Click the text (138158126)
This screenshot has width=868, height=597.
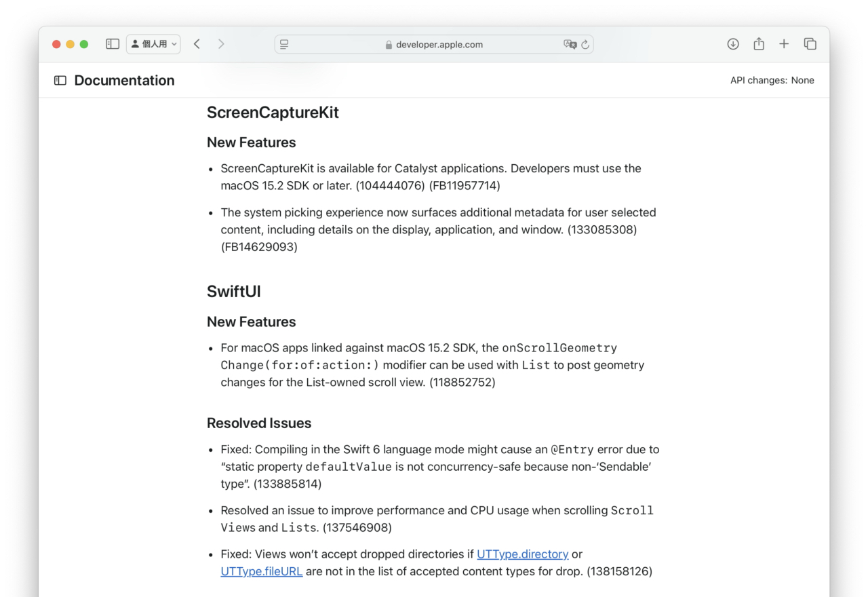[x=619, y=571]
